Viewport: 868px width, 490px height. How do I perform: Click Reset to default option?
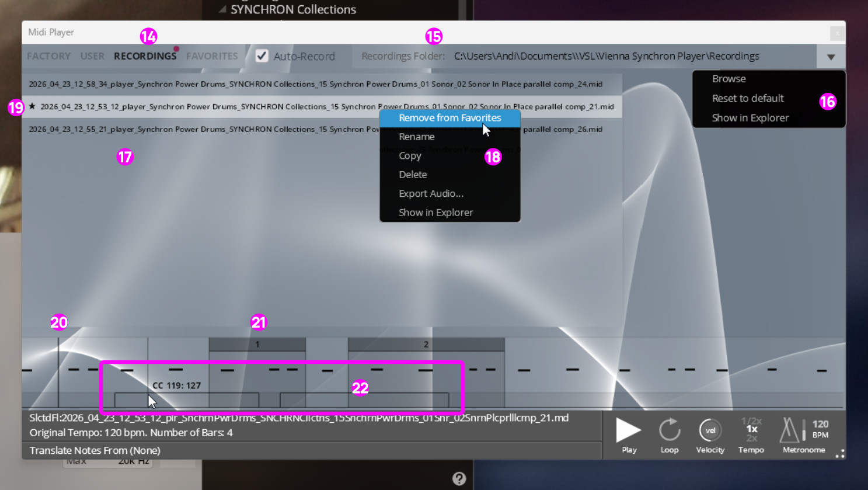(747, 98)
